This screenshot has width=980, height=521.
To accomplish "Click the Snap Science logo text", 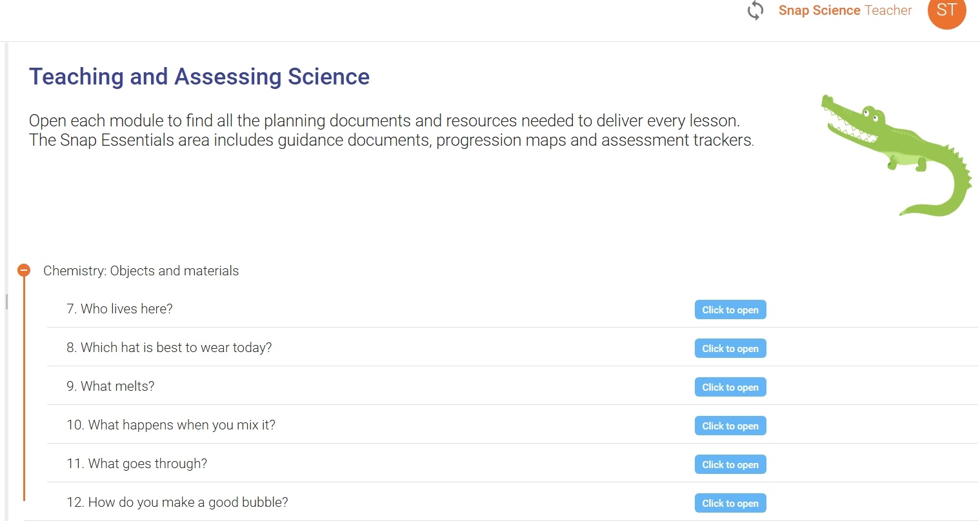I will [819, 10].
